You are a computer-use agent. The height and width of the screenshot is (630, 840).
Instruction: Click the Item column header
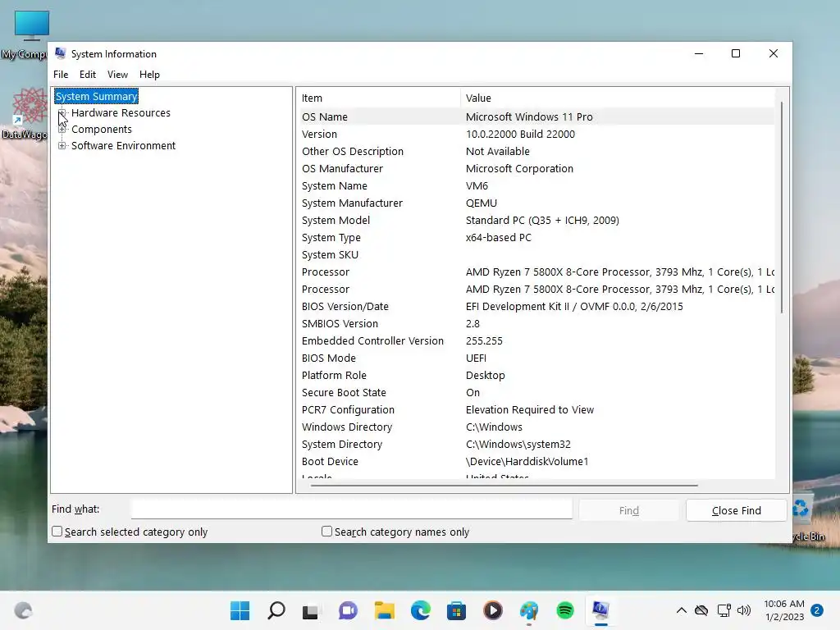click(x=378, y=98)
